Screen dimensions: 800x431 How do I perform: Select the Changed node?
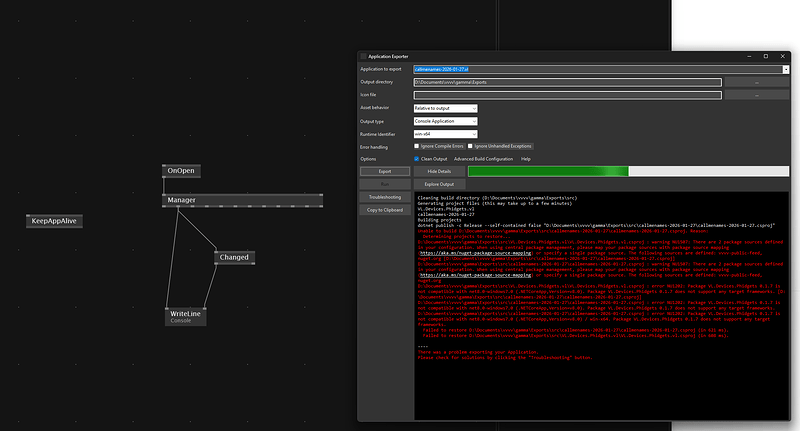pos(234,257)
